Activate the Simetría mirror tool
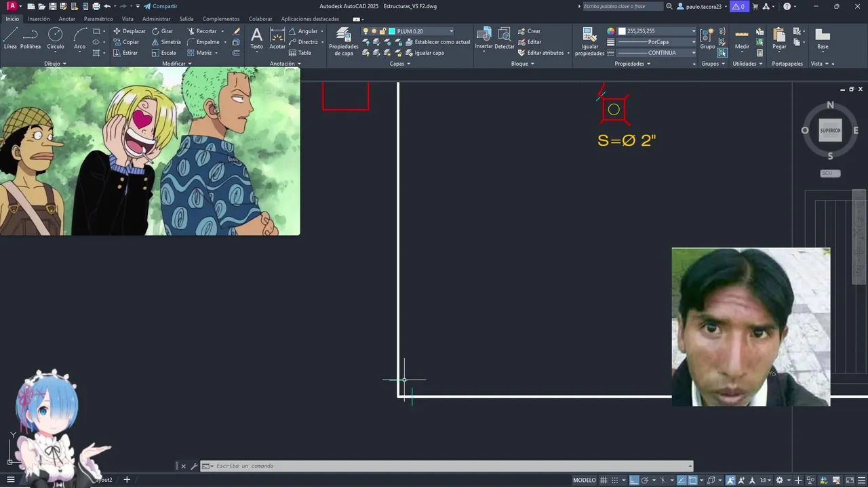Image resolution: width=868 pixels, height=488 pixels. click(x=166, y=42)
